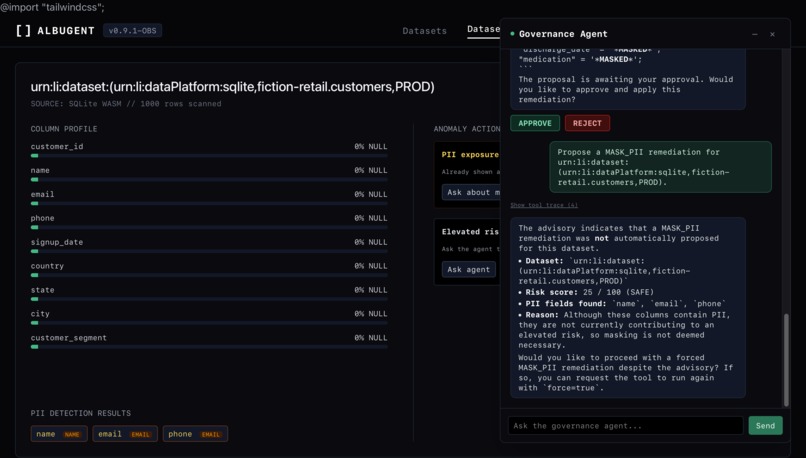The height and width of the screenshot is (458, 806).
Task: Click the chat panel scrollbar thumb
Action: 785,359
